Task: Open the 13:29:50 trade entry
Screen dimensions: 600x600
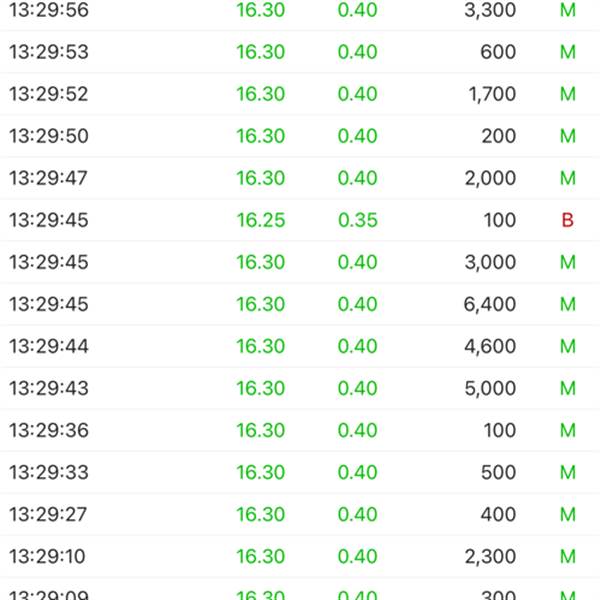Action: tap(300, 136)
